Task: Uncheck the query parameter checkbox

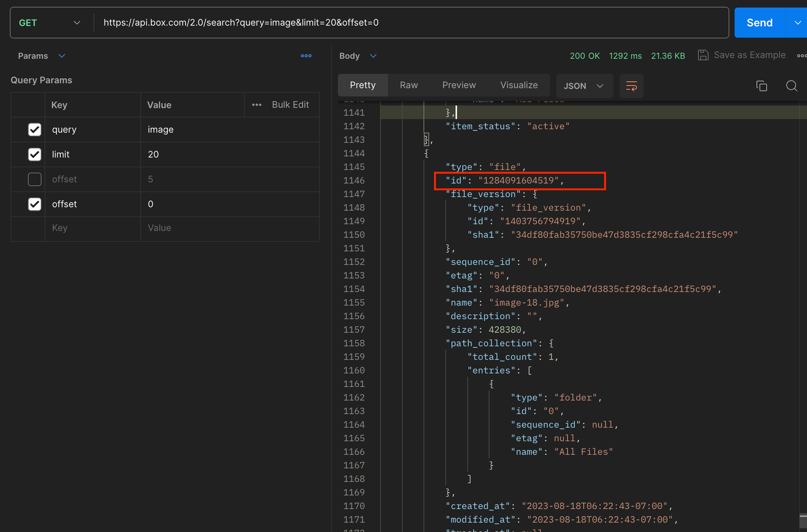Action: [35, 130]
